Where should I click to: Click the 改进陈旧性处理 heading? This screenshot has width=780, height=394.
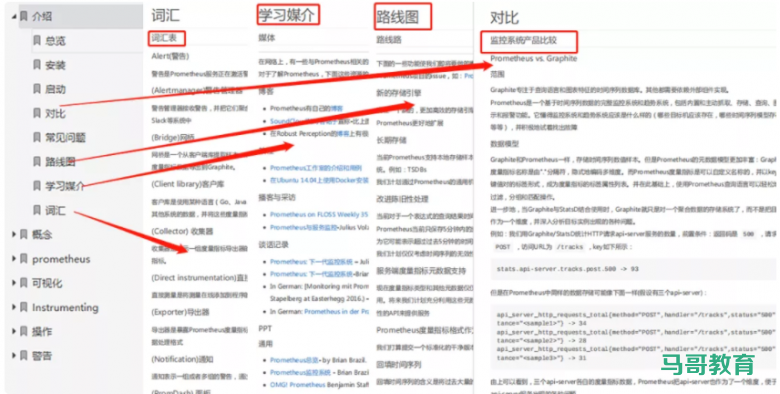tap(402, 199)
